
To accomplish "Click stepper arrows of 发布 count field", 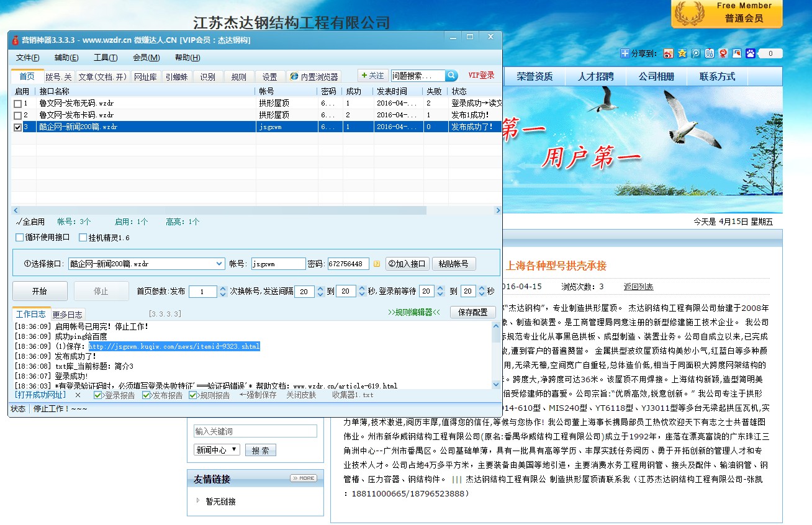I will (x=222, y=291).
